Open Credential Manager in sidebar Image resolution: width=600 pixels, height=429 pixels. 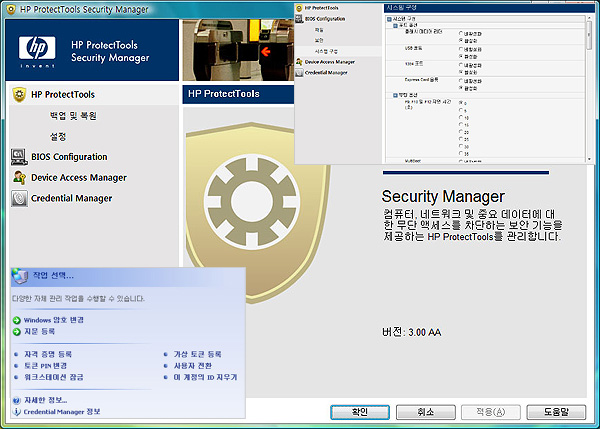tap(72, 198)
